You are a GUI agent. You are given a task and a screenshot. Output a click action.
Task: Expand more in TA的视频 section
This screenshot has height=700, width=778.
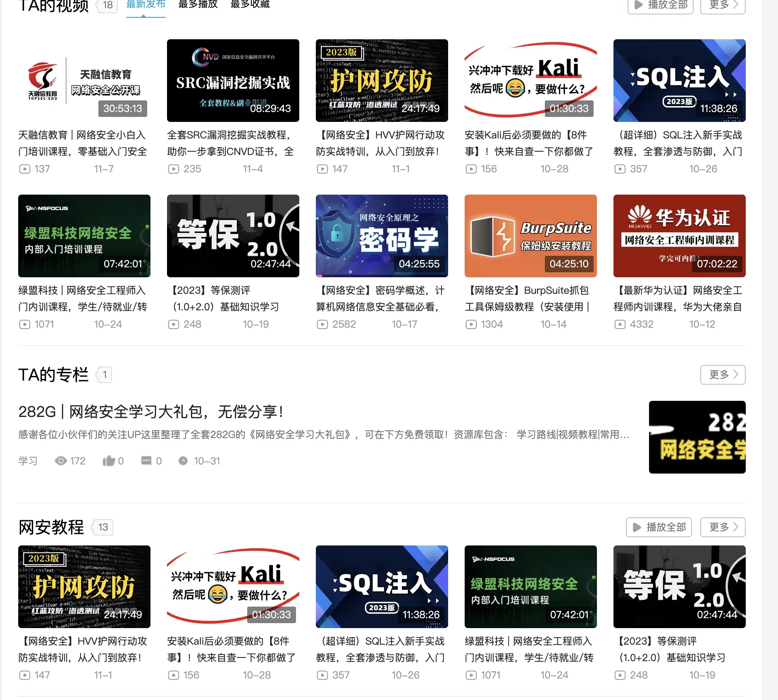723,5
